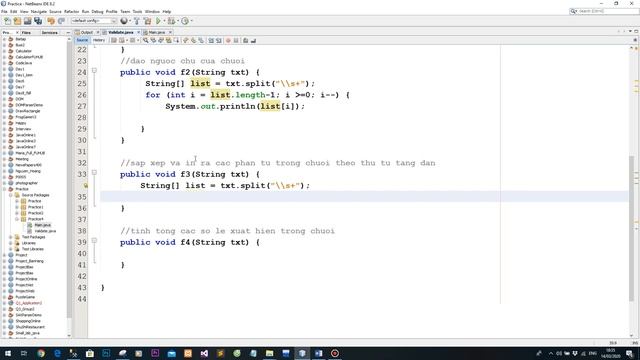Click in the Search field at top right

pyautogui.click(x=607, y=11)
